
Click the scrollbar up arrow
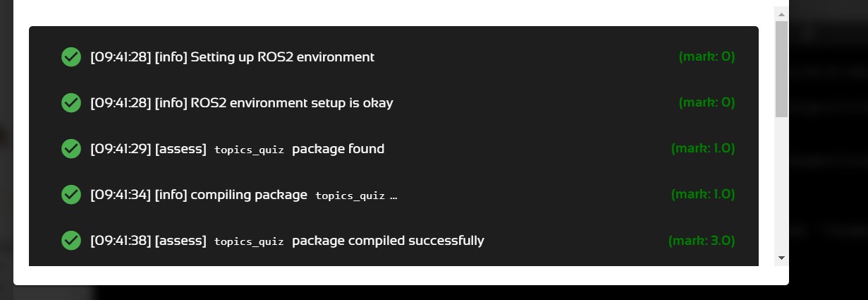[781, 13]
